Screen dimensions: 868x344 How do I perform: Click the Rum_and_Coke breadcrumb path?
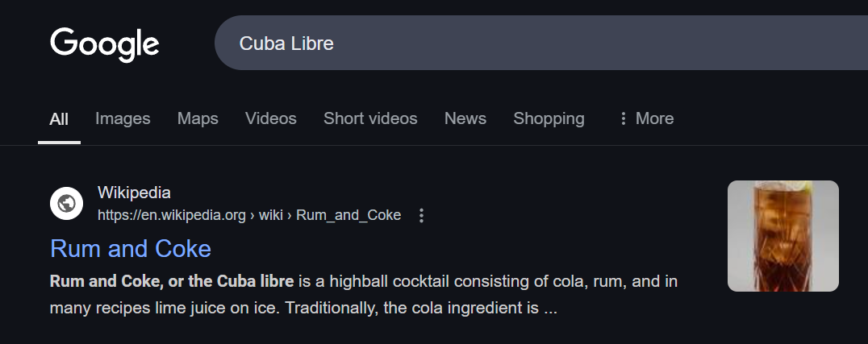tap(348, 215)
